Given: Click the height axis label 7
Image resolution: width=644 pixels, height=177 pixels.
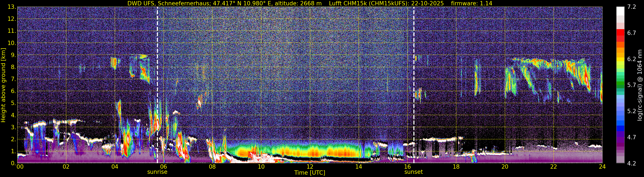Looking at the screenshot, I should pyautogui.click(x=13, y=79).
